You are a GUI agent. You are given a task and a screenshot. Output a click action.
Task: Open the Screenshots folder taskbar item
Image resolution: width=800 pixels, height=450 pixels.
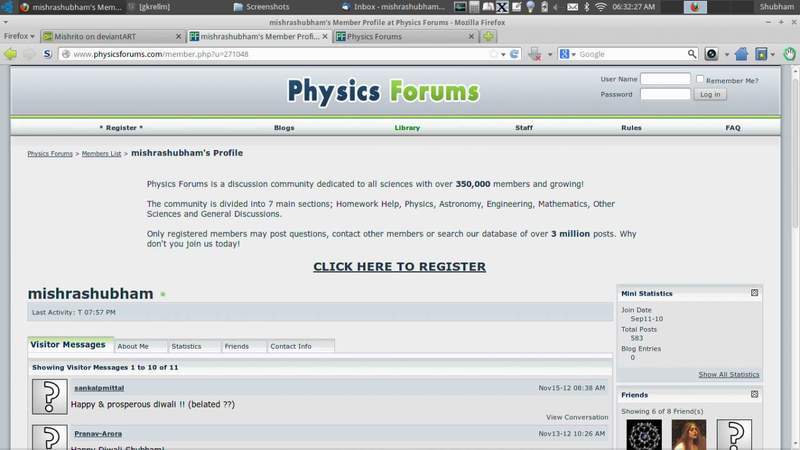(261, 7)
